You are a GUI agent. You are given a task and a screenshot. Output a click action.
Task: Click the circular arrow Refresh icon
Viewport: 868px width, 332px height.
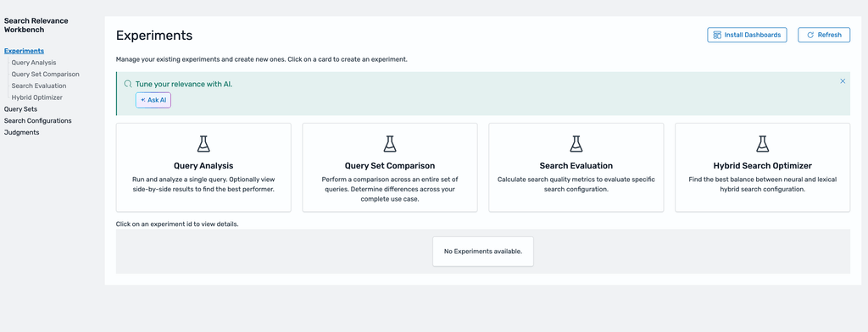tap(810, 35)
